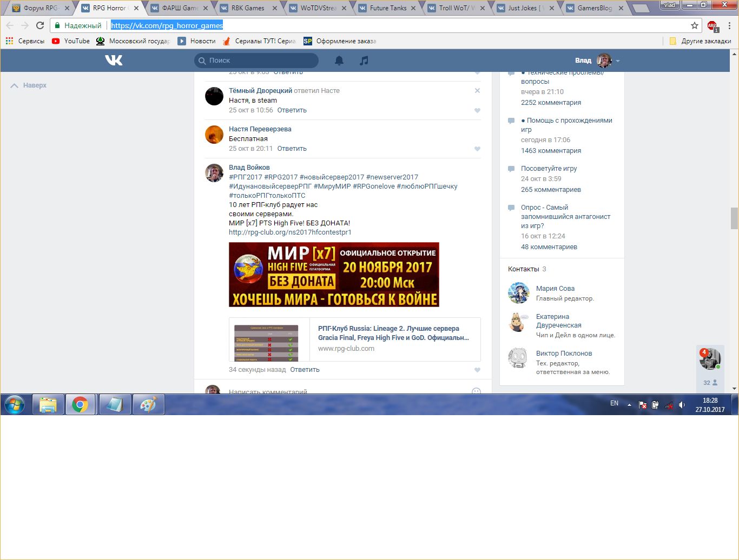Open the rpg-club.org ns2017hfcontestpr1 link

click(x=290, y=232)
